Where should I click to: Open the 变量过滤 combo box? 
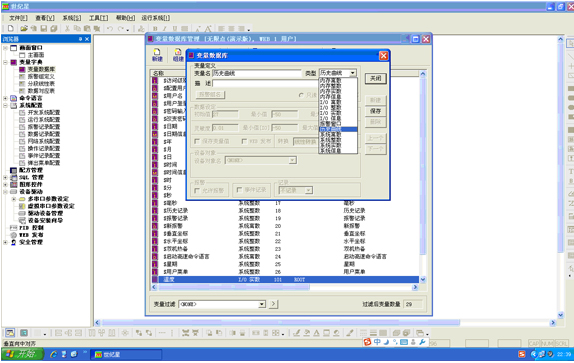pos(222,304)
